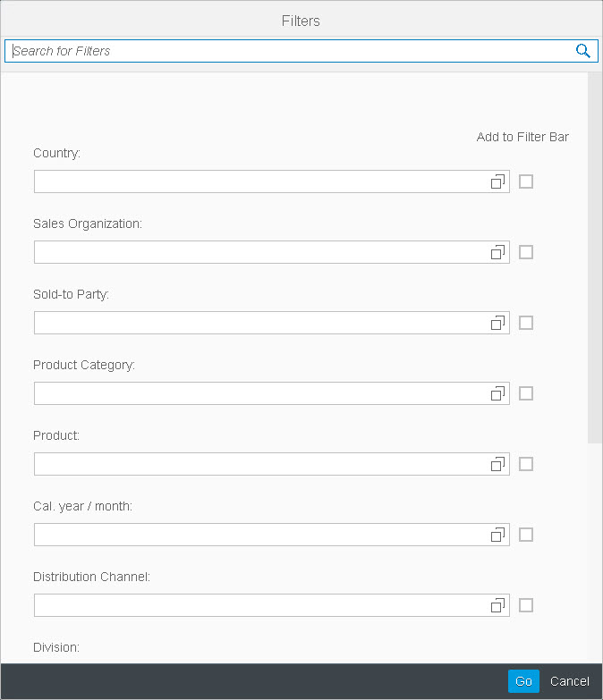Enable Sold-to Party in filter bar
The image size is (603, 700).
point(526,323)
